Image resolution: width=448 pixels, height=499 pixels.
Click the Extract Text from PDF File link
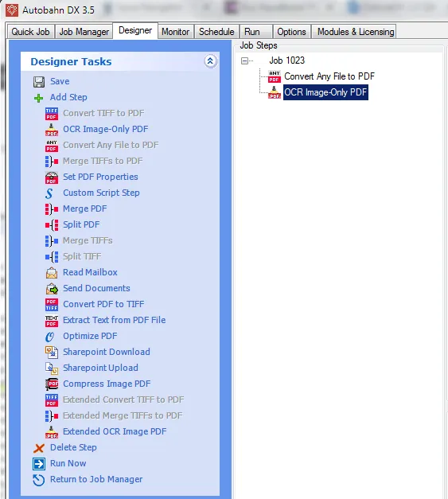pyautogui.click(x=115, y=320)
